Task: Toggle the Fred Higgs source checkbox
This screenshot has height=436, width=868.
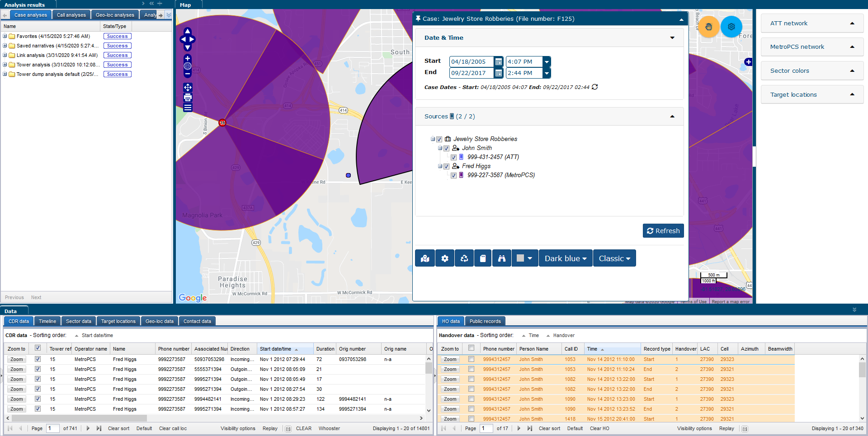Action: point(447,166)
